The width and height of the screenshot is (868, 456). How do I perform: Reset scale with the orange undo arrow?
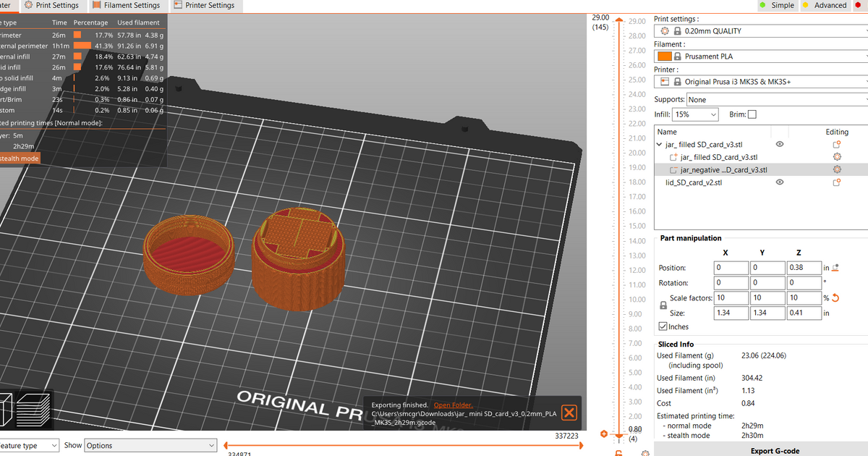click(835, 297)
